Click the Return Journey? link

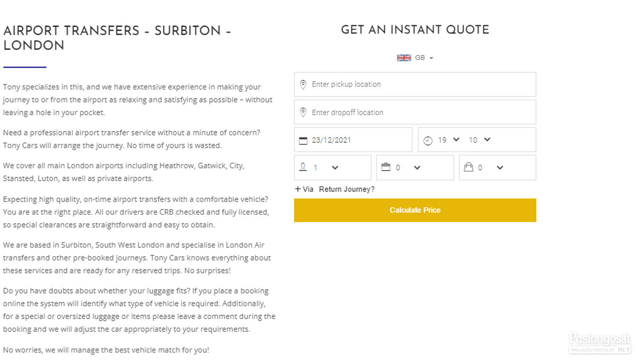tap(347, 189)
